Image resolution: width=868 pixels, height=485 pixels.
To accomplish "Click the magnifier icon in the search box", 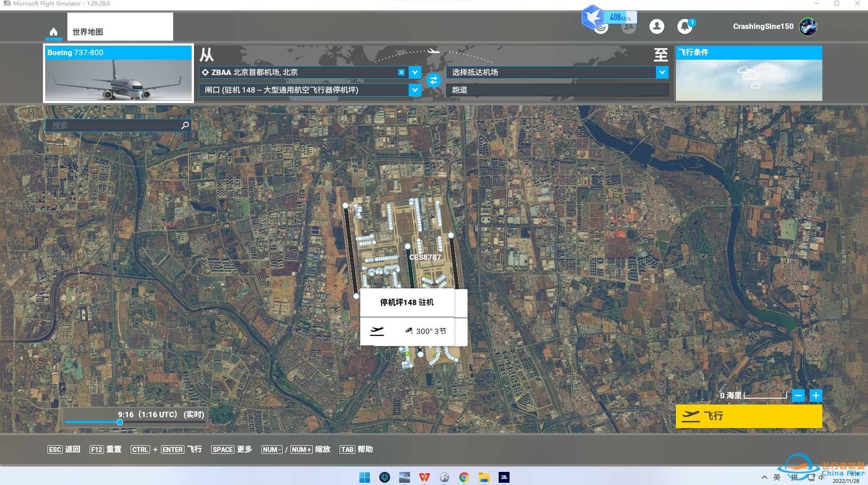I will click(185, 125).
